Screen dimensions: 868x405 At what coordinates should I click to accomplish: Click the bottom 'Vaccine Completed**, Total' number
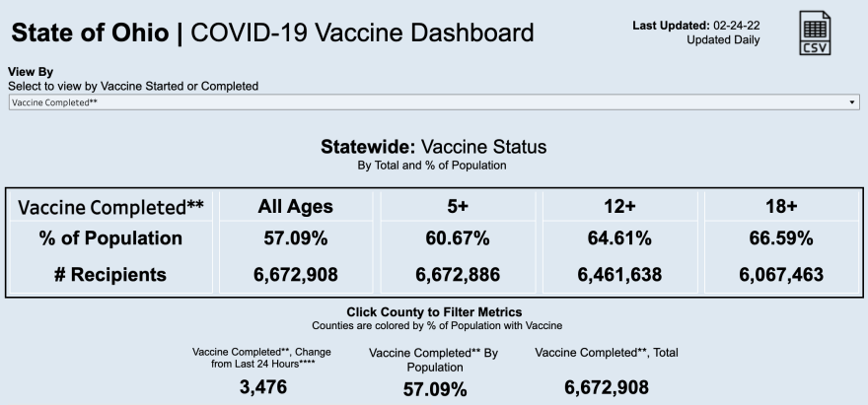click(606, 387)
